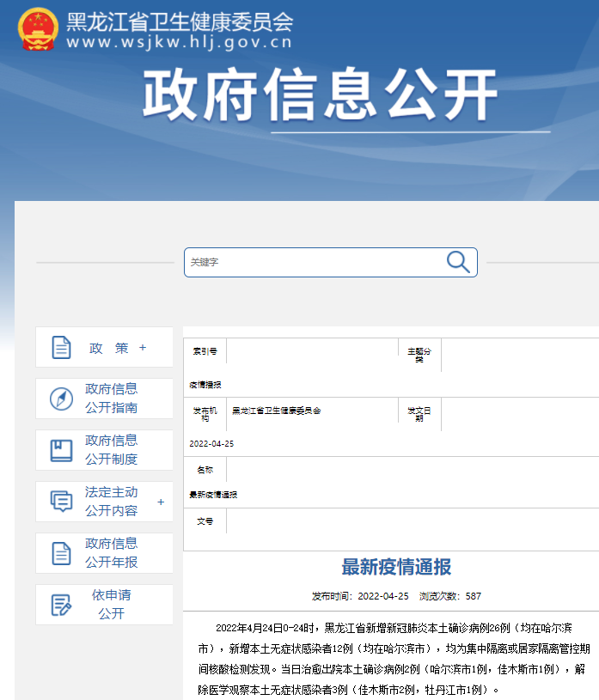This screenshot has width=599, height=700.
Task: Click the magnifying glass search icon
Action: coord(458,262)
